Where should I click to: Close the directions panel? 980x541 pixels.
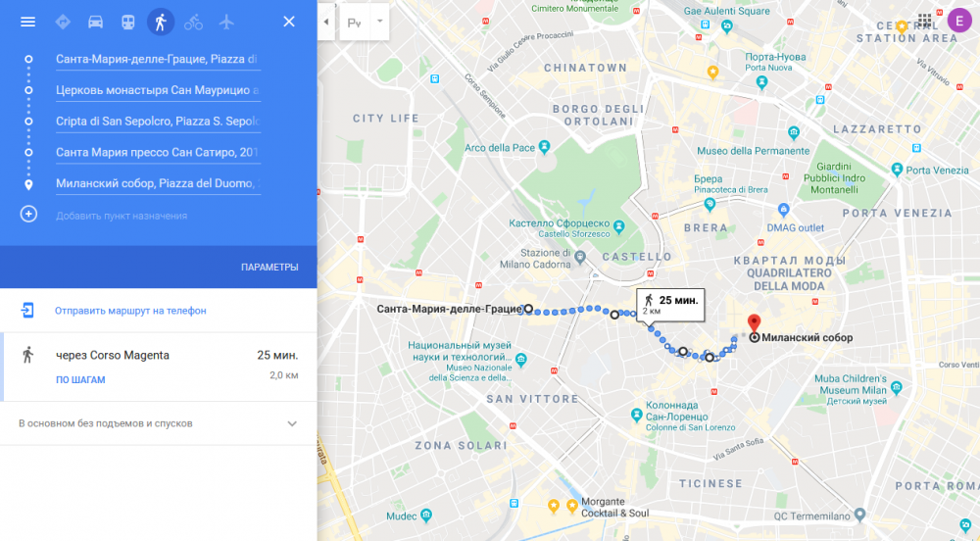pos(289,22)
